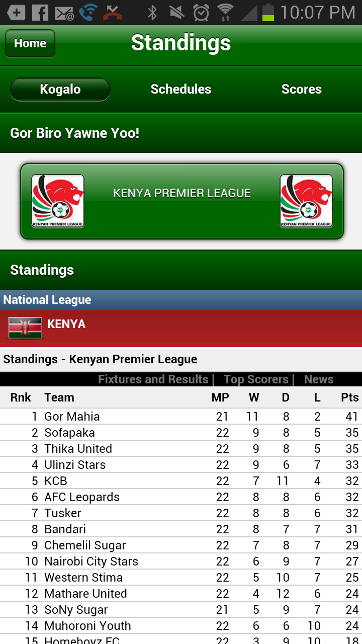Switch to the Schedules tab
The width and height of the screenshot is (362, 644).
[x=181, y=89]
